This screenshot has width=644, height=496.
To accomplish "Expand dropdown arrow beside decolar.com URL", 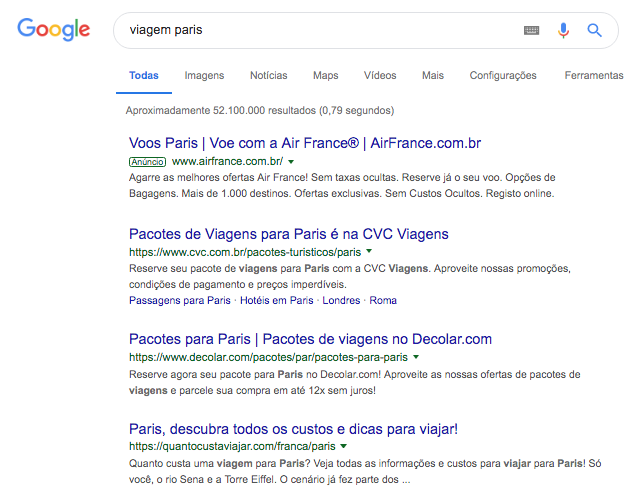I will tap(416, 357).
